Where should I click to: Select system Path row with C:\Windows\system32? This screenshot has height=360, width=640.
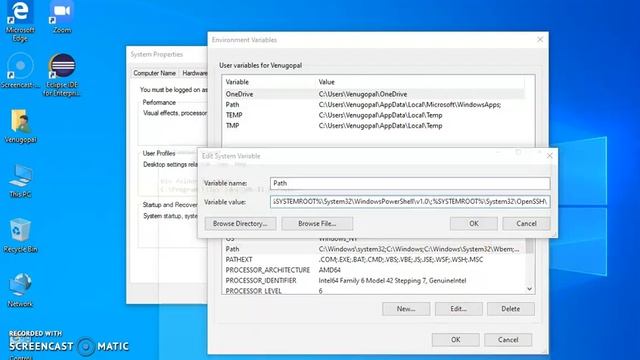click(x=374, y=249)
